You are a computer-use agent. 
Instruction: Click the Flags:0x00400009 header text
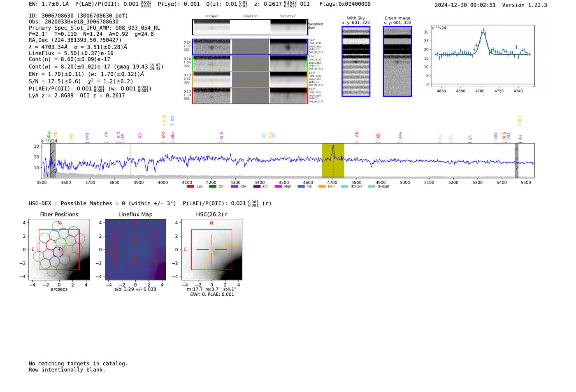coord(345,4)
